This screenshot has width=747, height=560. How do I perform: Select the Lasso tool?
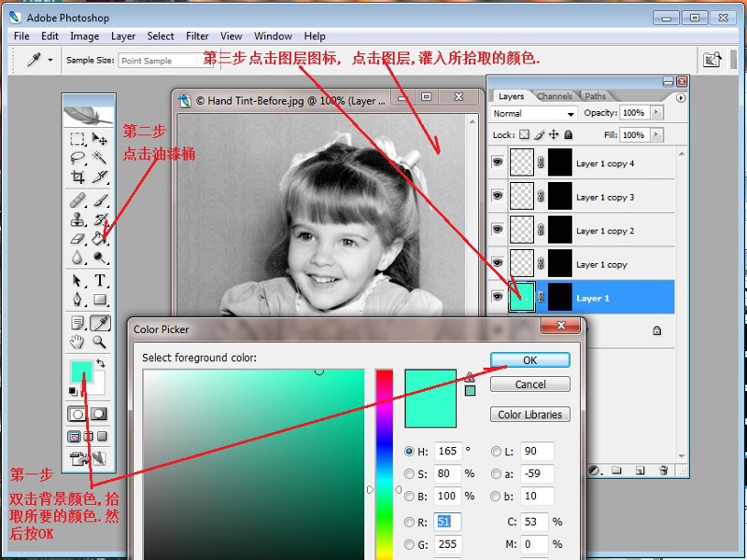click(78, 158)
